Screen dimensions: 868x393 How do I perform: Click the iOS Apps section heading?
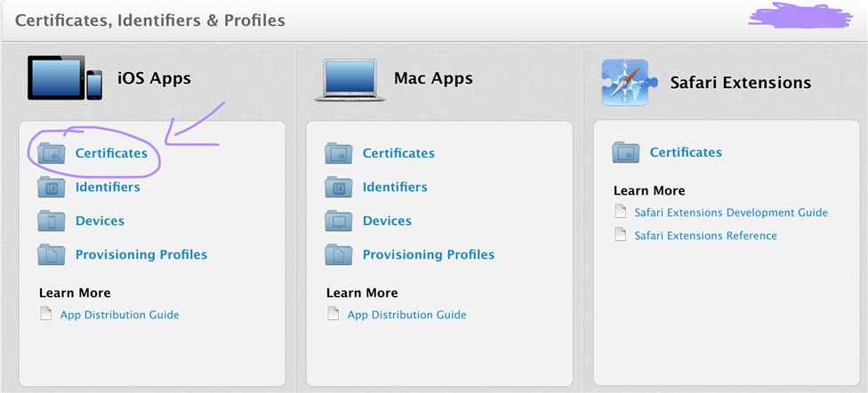point(154,78)
